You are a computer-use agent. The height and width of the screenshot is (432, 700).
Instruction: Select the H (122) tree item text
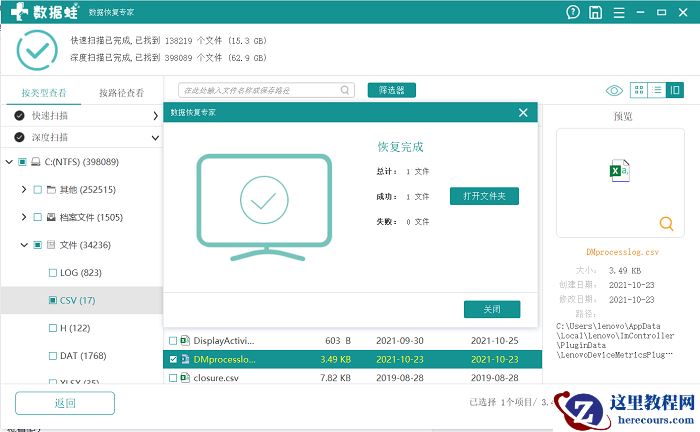pyautogui.click(x=75, y=328)
